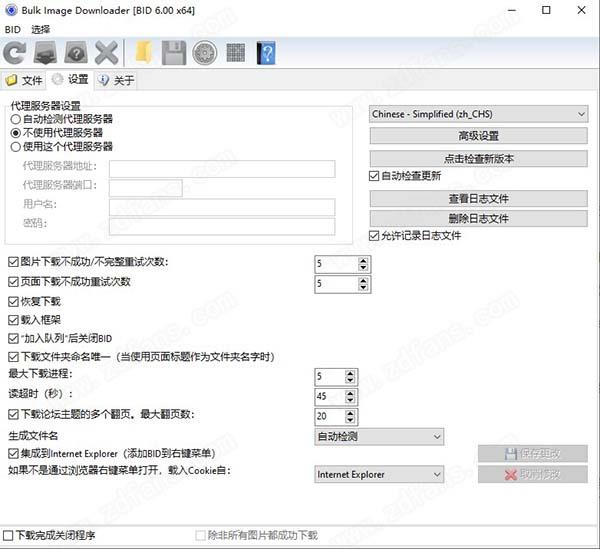Click the floppy disk save toolbar icon
Screen dimensions: 600x549
tap(174, 53)
